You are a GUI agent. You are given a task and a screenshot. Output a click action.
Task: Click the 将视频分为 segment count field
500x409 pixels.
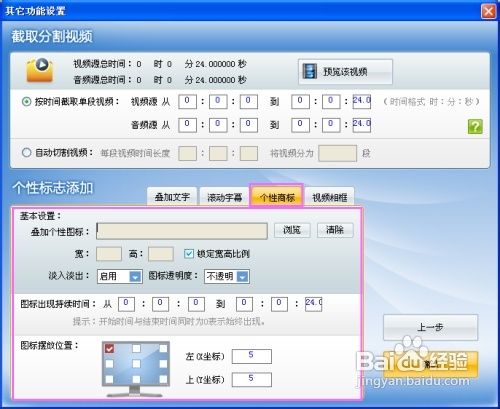pos(338,153)
